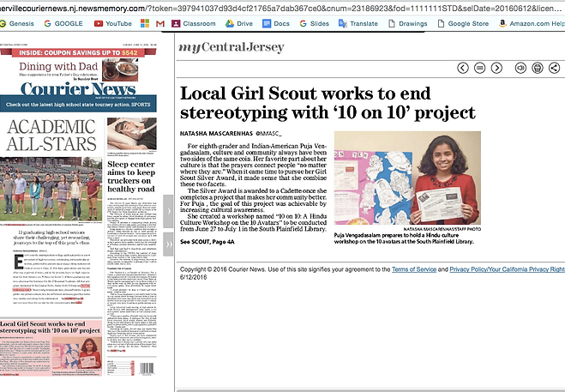Click the photo caption about Puja Vengadasalam

pos(404,238)
